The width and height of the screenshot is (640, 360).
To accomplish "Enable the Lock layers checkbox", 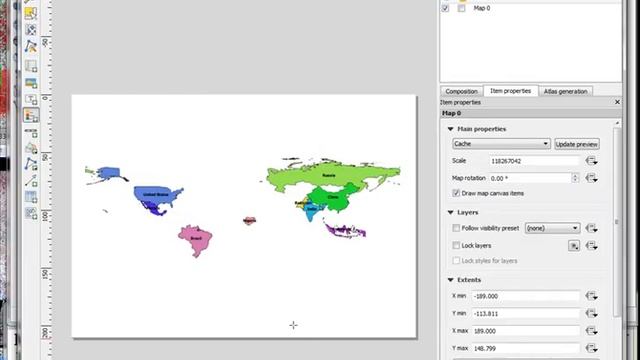I will [x=456, y=246].
